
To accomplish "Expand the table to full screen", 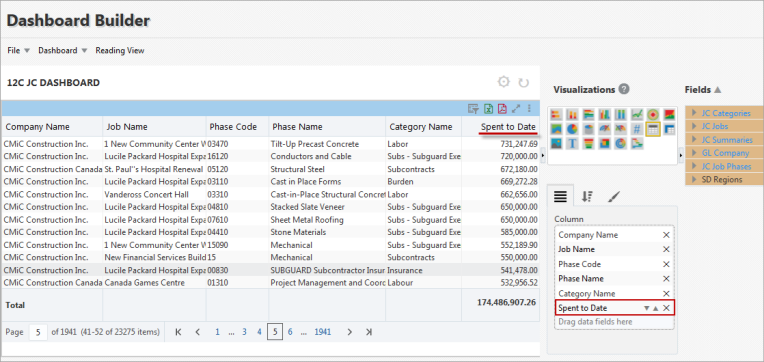I will 516,109.
